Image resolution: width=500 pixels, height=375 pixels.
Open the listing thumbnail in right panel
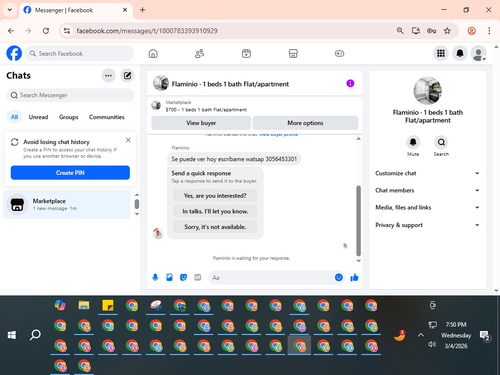428,91
